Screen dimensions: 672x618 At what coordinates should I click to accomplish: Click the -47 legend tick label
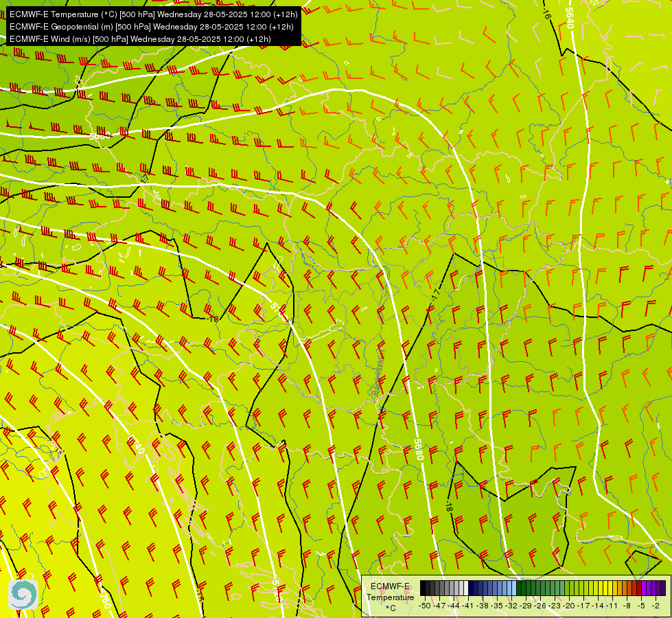(439, 606)
